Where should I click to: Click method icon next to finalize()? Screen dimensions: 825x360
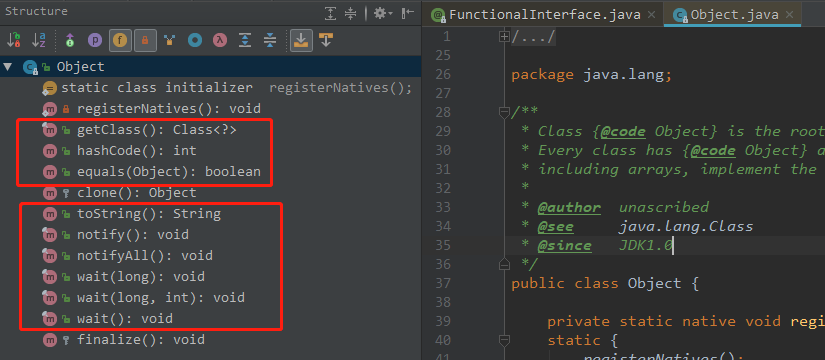tap(49, 340)
